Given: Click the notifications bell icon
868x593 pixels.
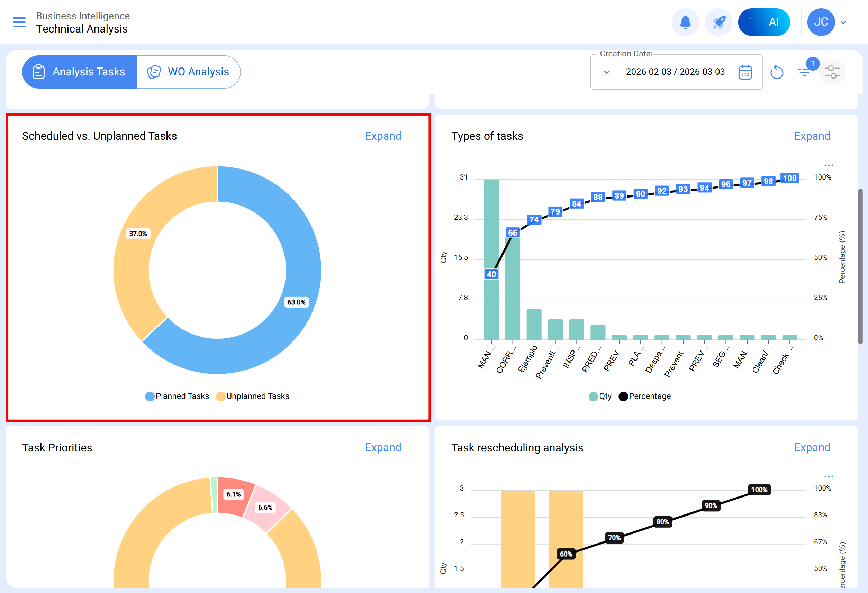Looking at the screenshot, I should tap(685, 22).
